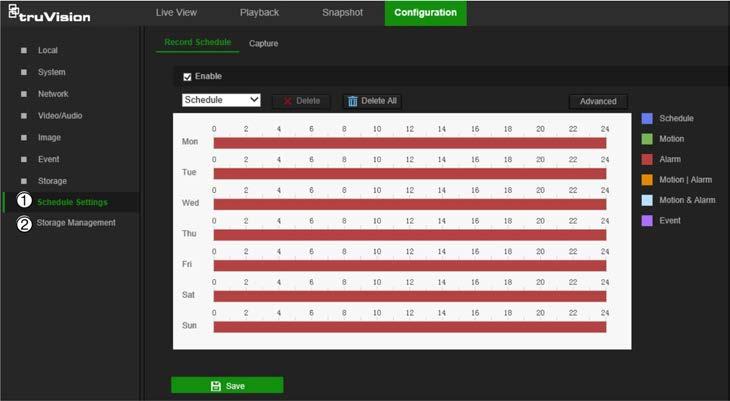
Task: Open the Advanced settings button
Action: [x=598, y=101]
